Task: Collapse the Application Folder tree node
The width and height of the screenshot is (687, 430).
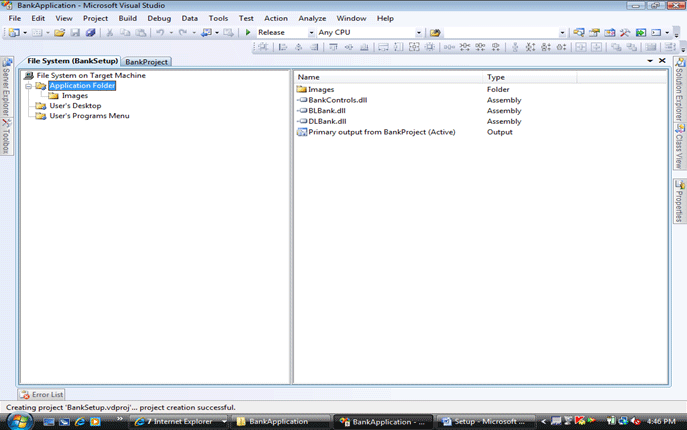Action: pos(29,86)
